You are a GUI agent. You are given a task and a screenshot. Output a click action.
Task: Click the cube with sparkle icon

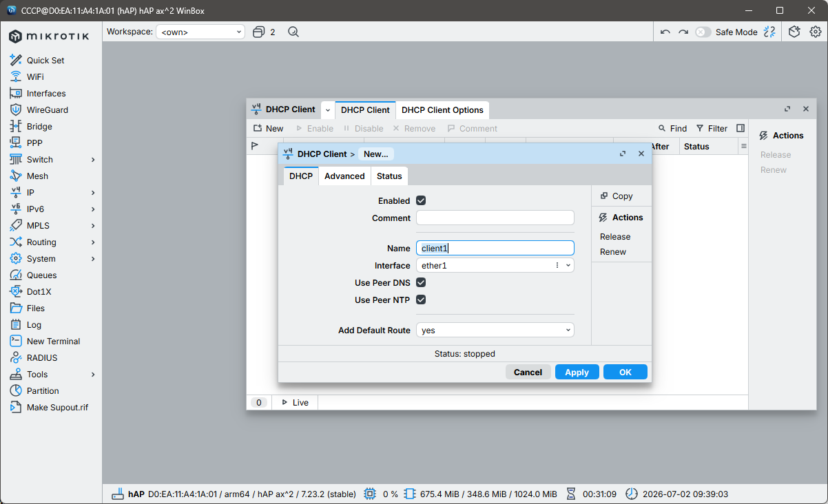click(794, 32)
